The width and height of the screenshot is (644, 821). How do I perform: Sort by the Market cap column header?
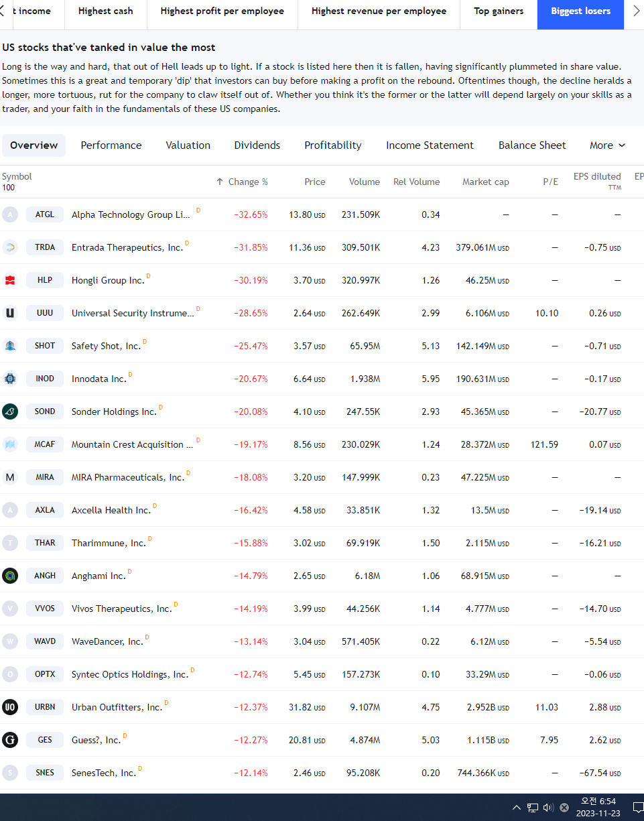coord(485,182)
